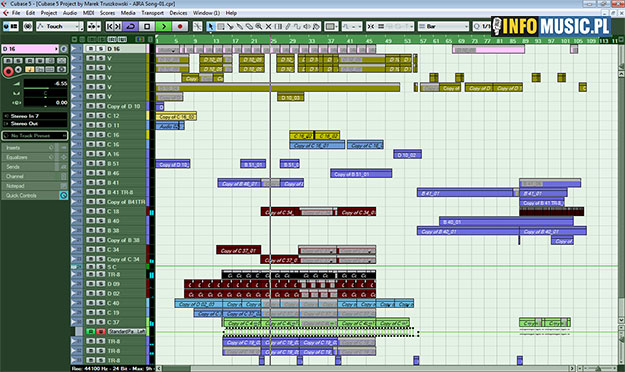Click the red Record button in the toolbar

pyautogui.click(x=180, y=26)
